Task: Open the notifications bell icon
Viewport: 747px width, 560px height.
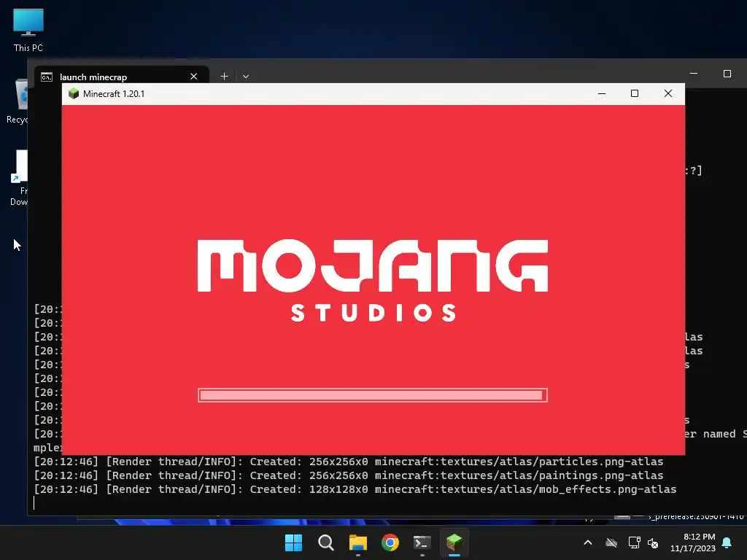Action: (727, 542)
